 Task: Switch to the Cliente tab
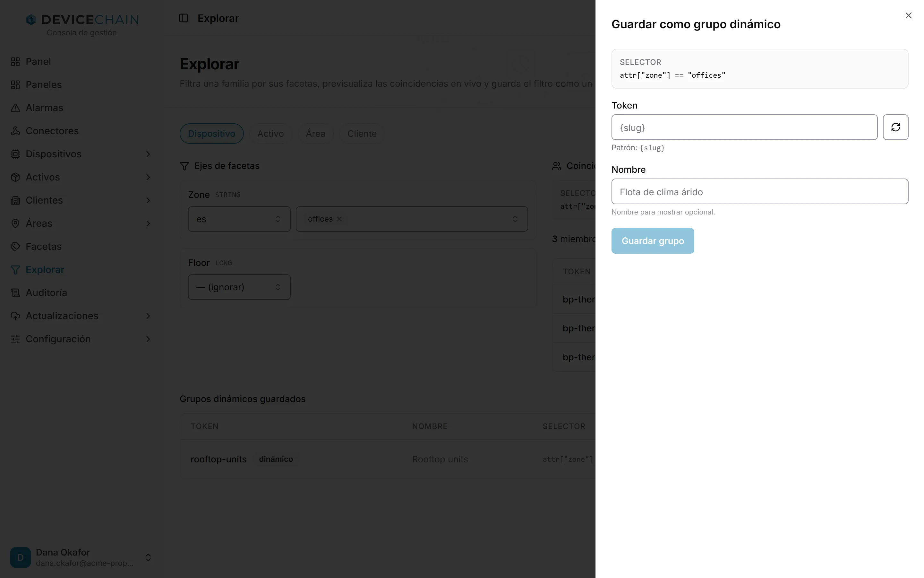click(x=362, y=133)
